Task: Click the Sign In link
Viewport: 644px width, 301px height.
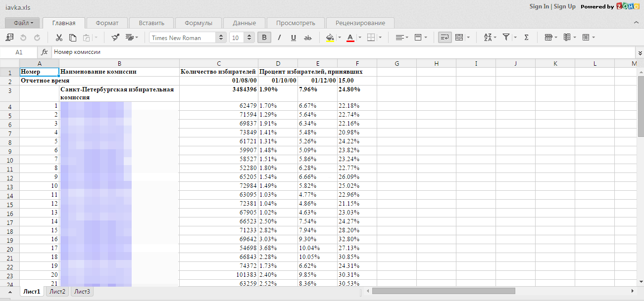Action: [539, 6]
